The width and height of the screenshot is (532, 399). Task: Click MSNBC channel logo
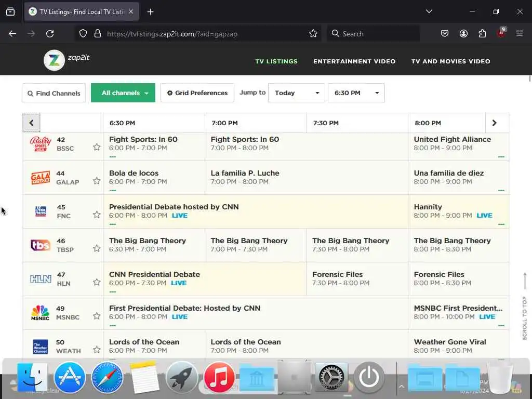[40, 312]
